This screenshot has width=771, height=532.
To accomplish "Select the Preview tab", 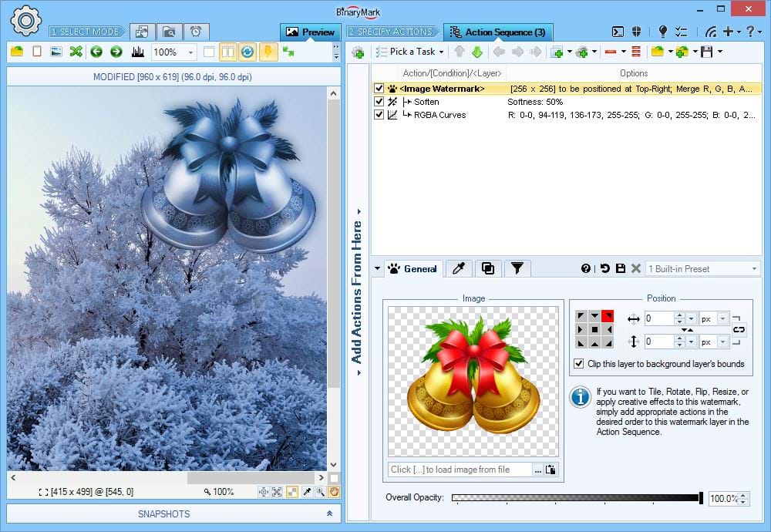I will [x=311, y=32].
